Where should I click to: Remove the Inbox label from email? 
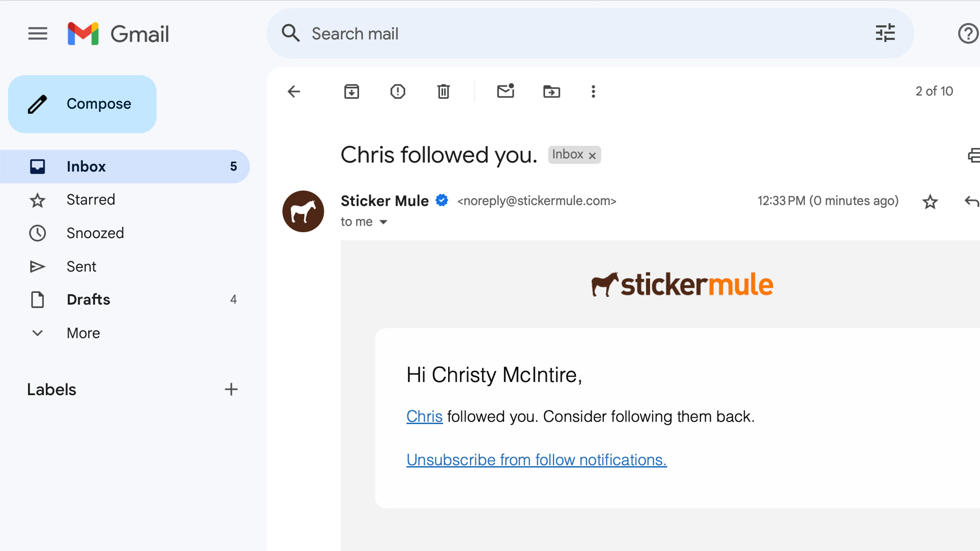click(x=592, y=156)
